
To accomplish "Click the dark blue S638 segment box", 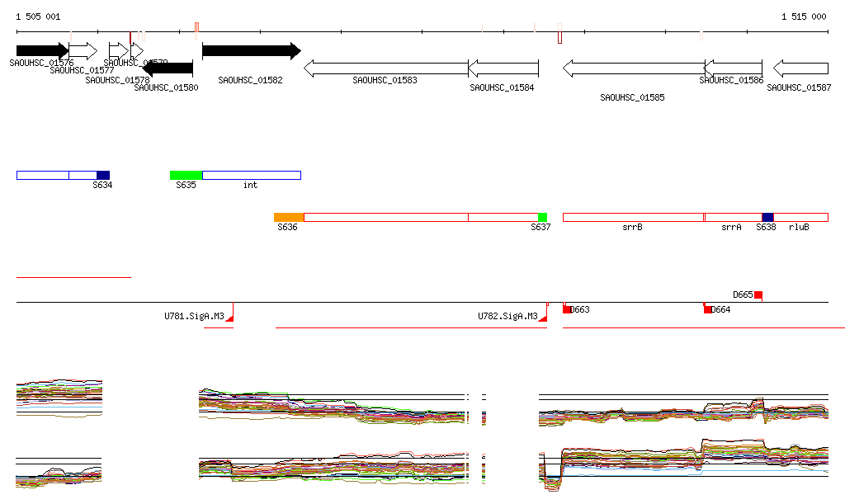I will point(768,218).
